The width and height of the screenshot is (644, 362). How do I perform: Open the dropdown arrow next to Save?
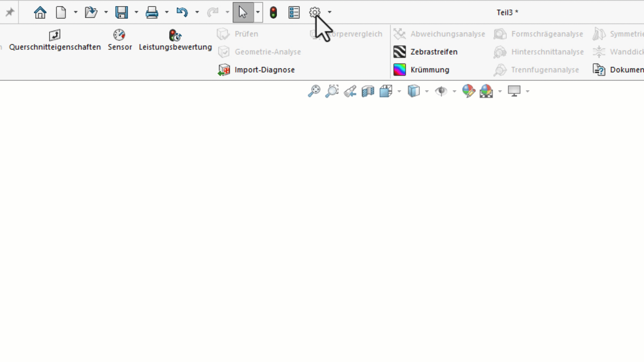coord(137,12)
